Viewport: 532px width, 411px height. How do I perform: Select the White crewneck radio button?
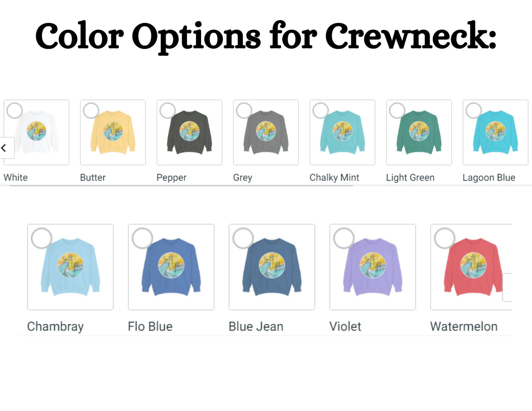(15, 110)
